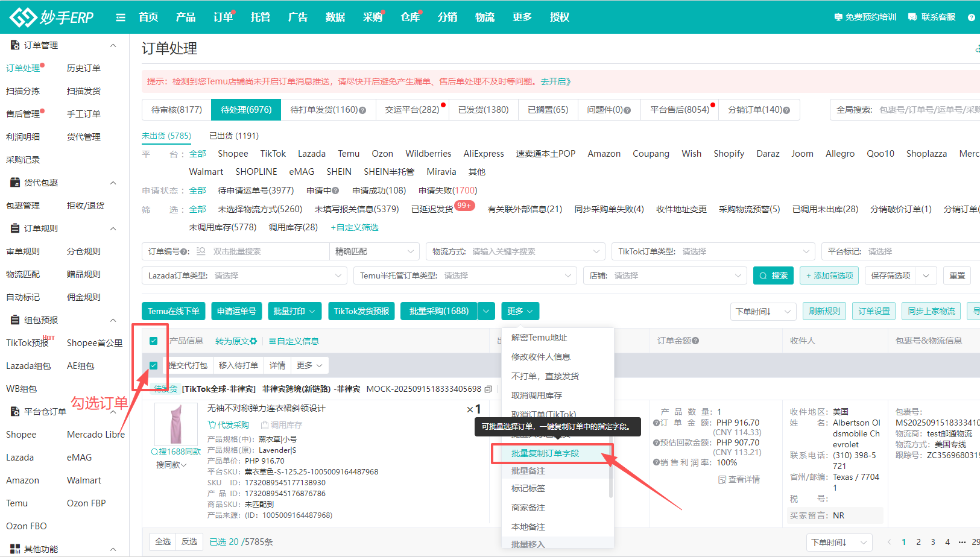Click the 订单规则 section icon
Image resolution: width=980 pixels, height=557 pixels.
point(15,228)
